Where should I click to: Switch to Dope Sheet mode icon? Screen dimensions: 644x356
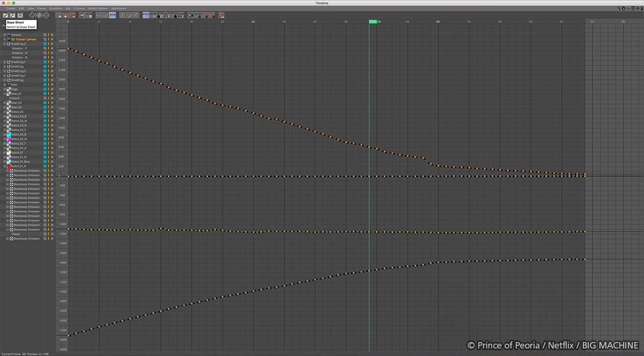tap(5, 15)
